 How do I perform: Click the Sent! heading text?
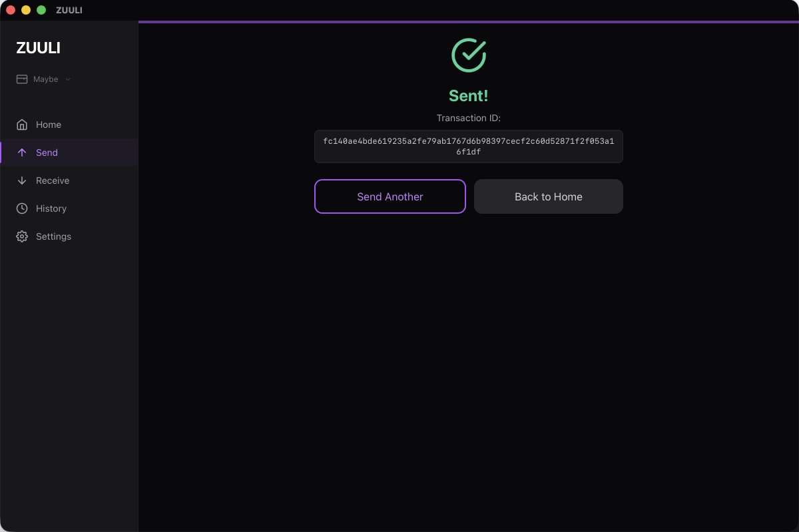click(469, 95)
